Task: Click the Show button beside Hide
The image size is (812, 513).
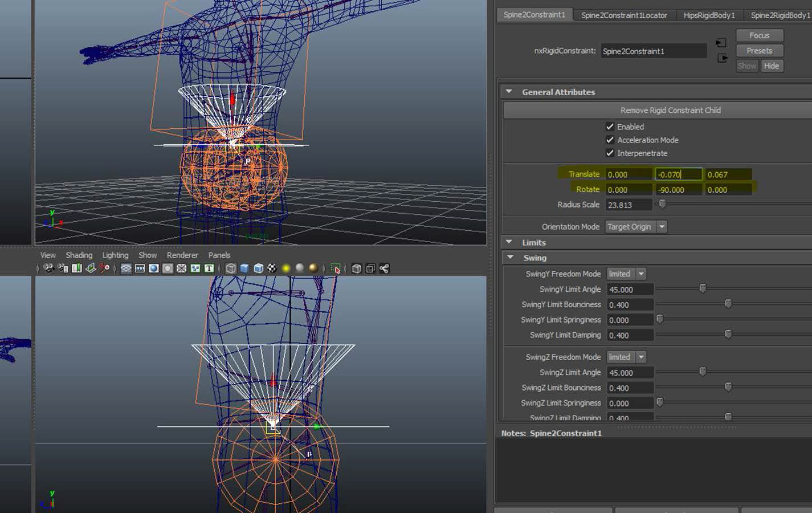Action: 747,66
